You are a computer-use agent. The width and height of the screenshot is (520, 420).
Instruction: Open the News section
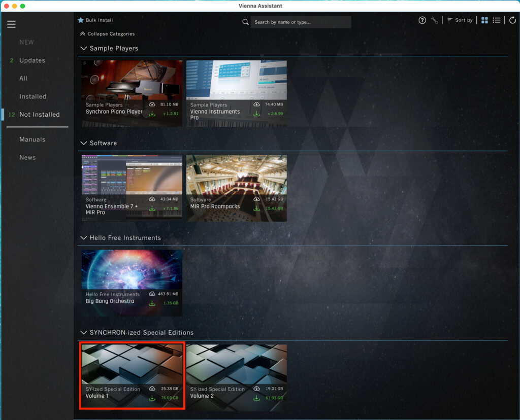[27, 158]
